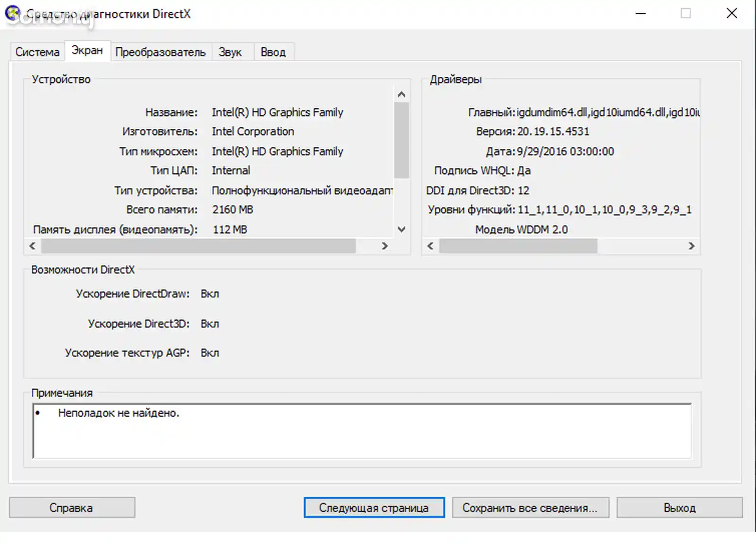The image size is (756, 545).
Task: Click the Internal DAC type value
Action: coord(231,170)
